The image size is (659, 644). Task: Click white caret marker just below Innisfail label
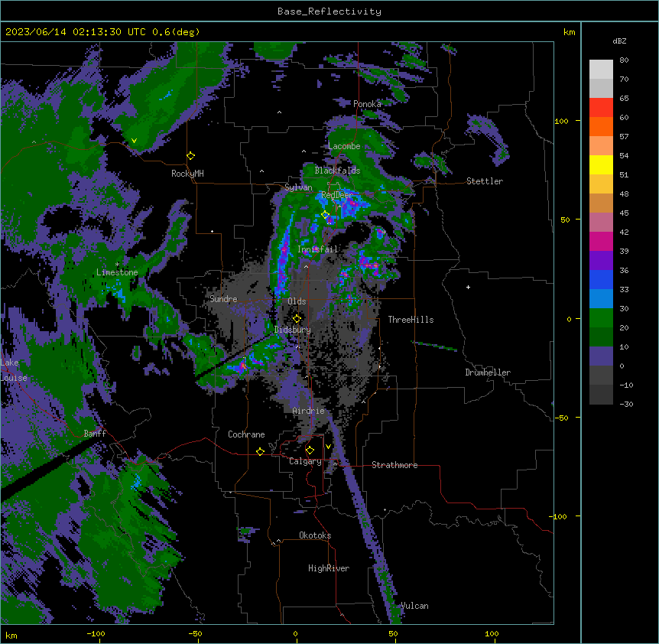[x=306, y=266]
